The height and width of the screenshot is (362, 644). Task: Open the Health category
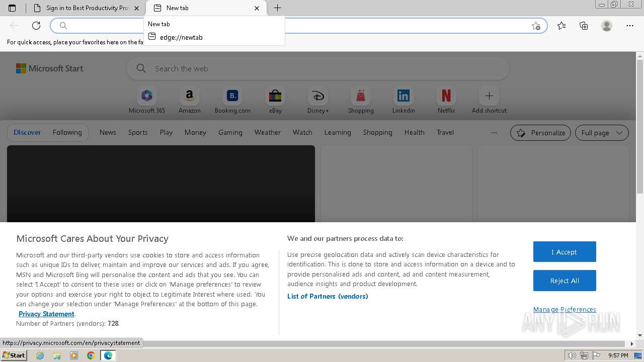pos(414,132)
